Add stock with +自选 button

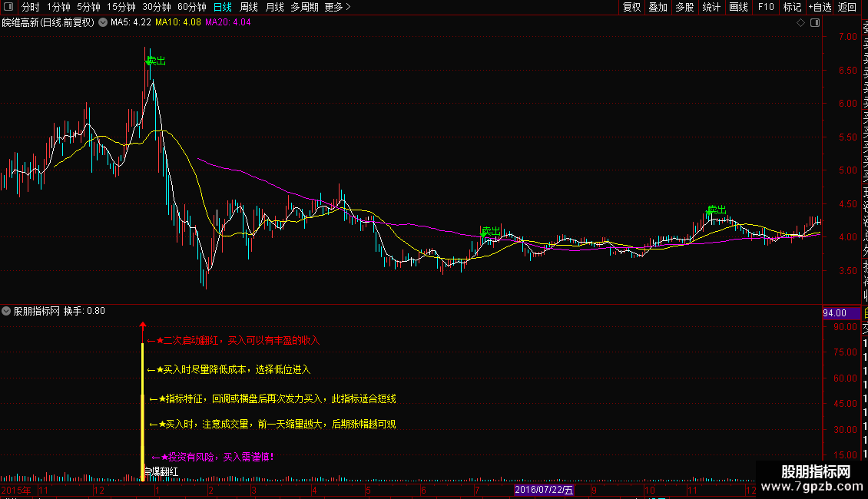[x=820, y=7]
